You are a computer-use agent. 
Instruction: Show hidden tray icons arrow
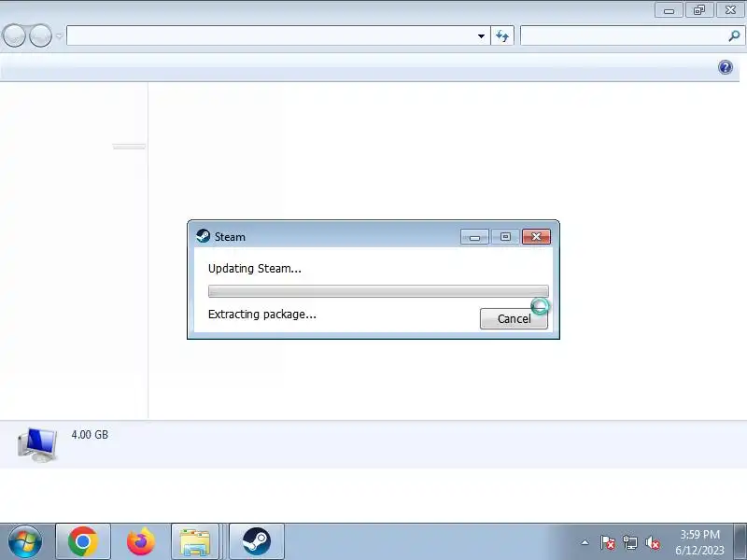(x=585, y=542)
